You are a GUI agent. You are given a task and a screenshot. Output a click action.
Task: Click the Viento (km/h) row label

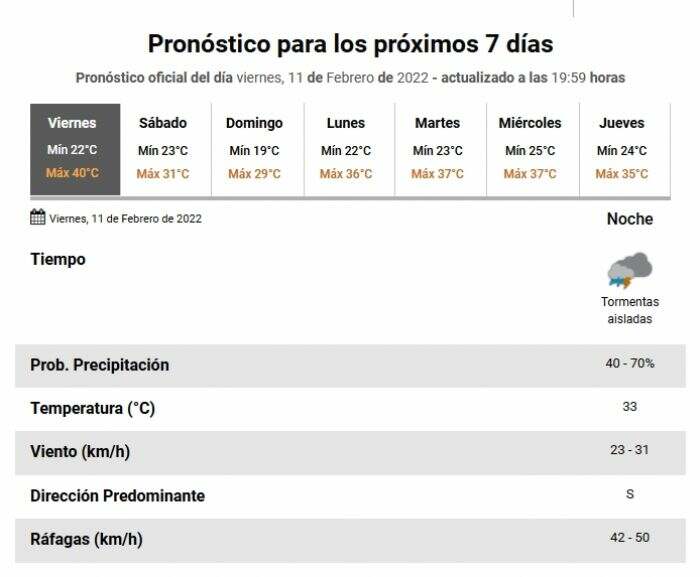tap(80, 452)
